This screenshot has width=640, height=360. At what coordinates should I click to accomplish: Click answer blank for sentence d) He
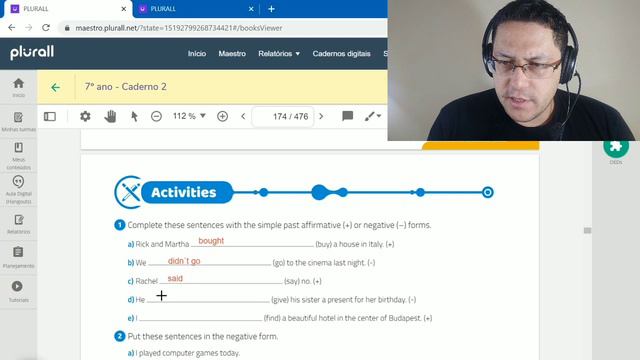(x=208, y=299)
